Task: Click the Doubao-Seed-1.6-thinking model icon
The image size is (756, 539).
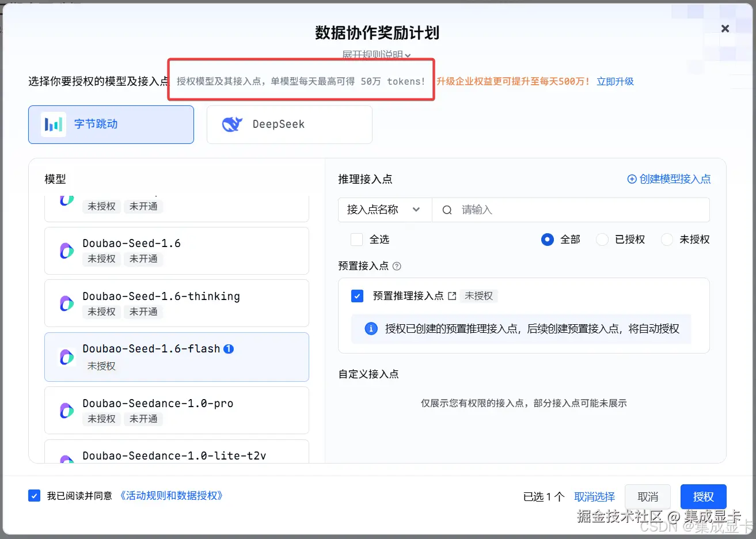Action: tap(67, 303)
